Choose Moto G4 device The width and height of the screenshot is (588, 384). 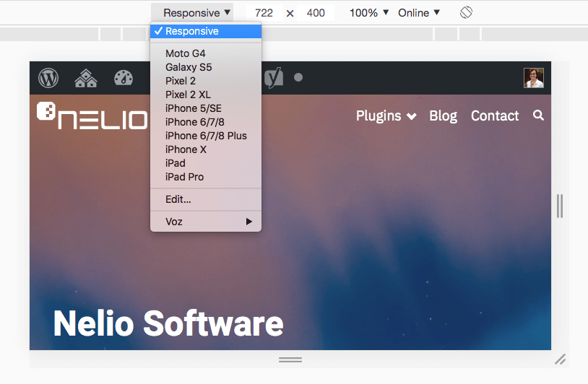pyautogui.click(x=205, y=53)
